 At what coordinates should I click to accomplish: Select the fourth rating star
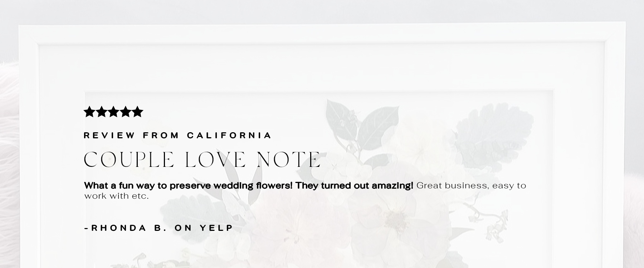[126, 112]
